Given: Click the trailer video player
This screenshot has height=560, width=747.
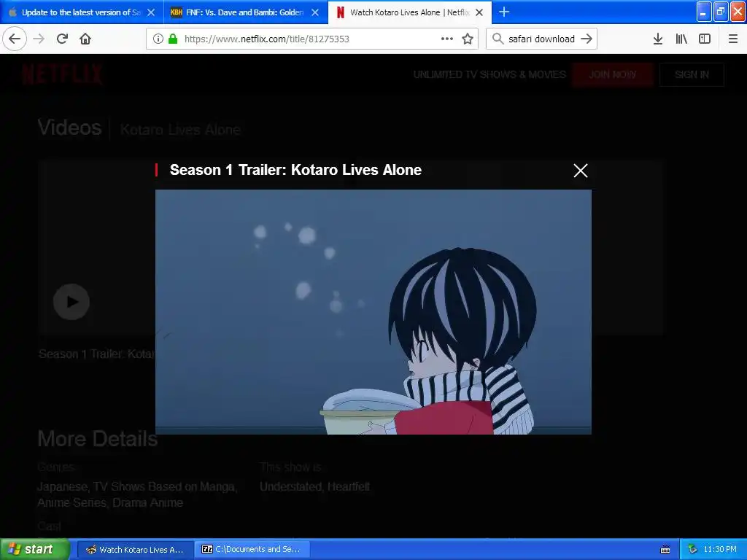Looking at the screenshot, I should point(373,312).
